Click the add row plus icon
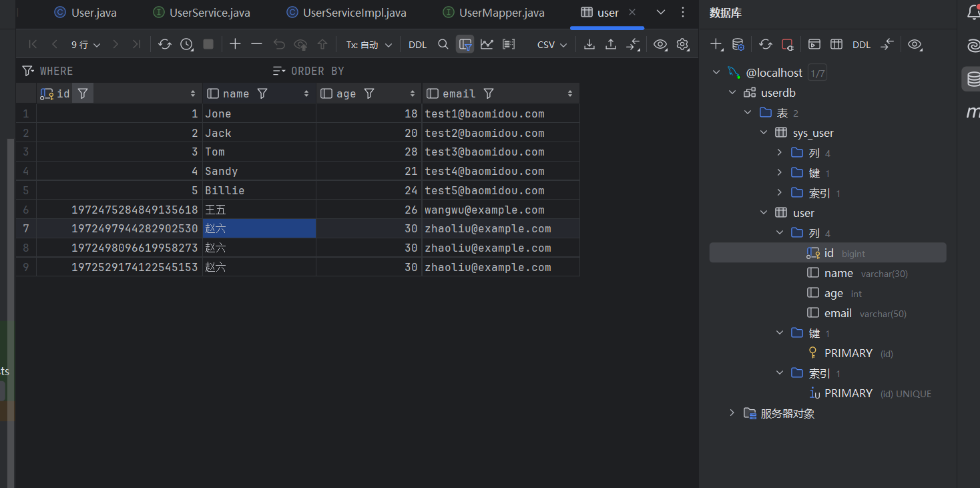The width and height of the screenshot is (980, 488). [x=235, y=44]
